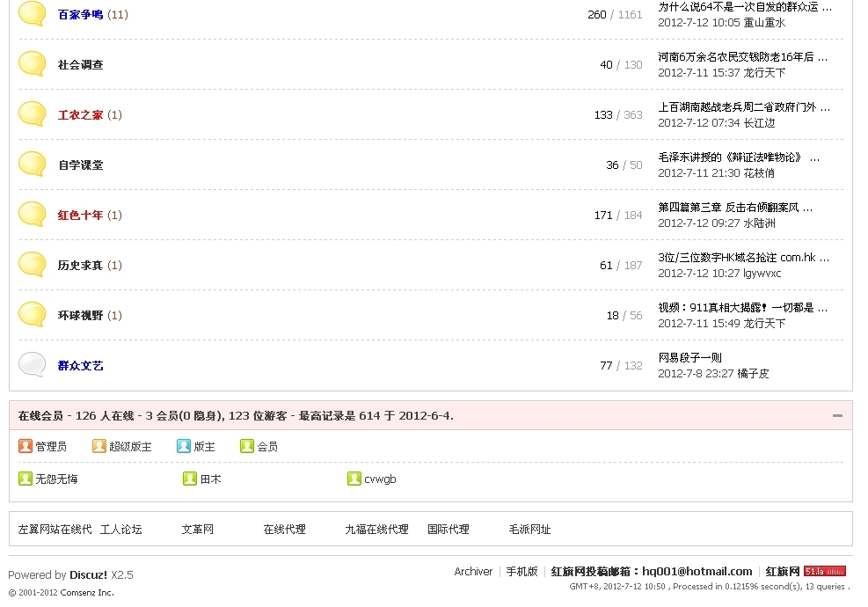This screenshot has height=607, width=868.
Task: Open the 自学课堂 forum
Action: [80, 165]
